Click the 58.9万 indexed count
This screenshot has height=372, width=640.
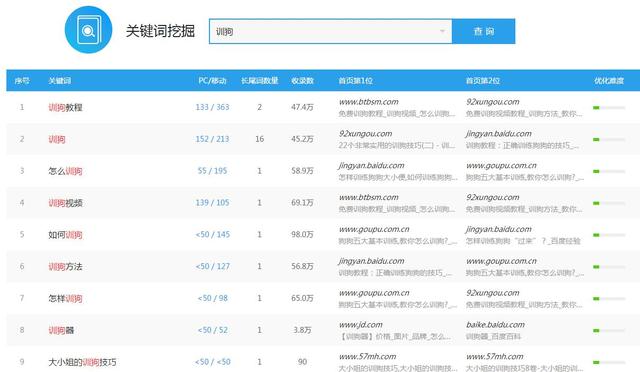[x=302, y=171]
